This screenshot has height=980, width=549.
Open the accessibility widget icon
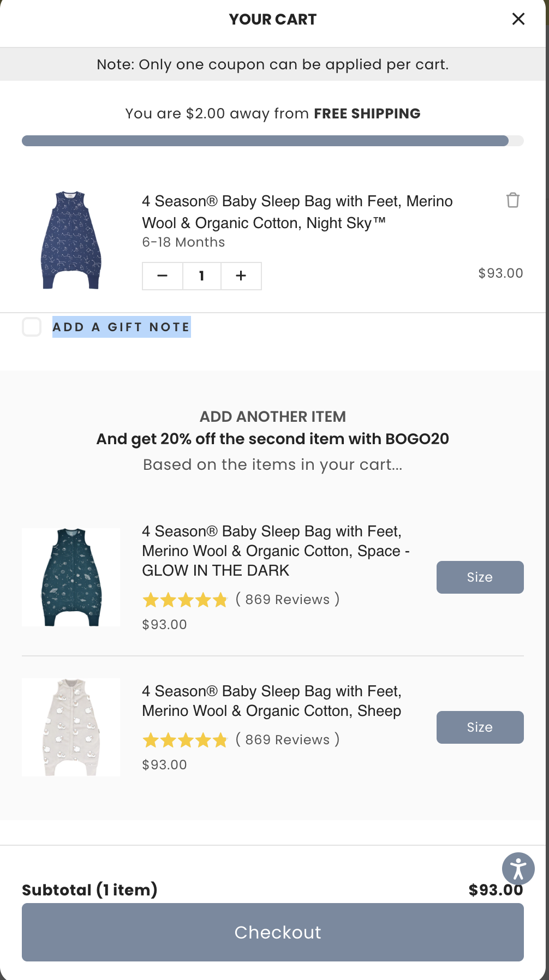click(518, 868)
